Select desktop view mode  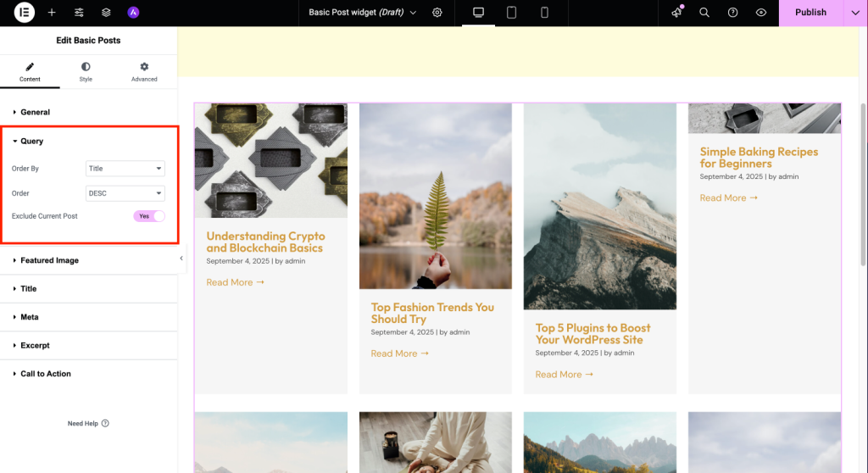click(x=479, y=13)
